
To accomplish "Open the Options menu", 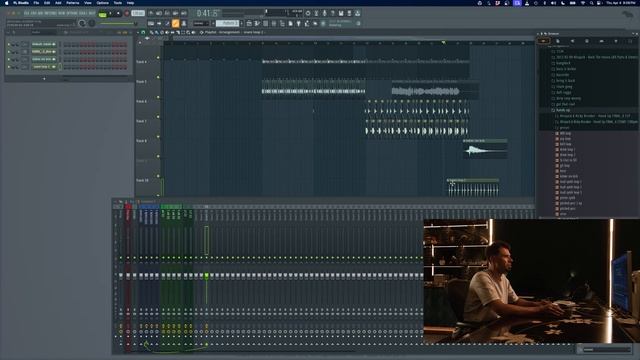I will click(x=102, y=3).
